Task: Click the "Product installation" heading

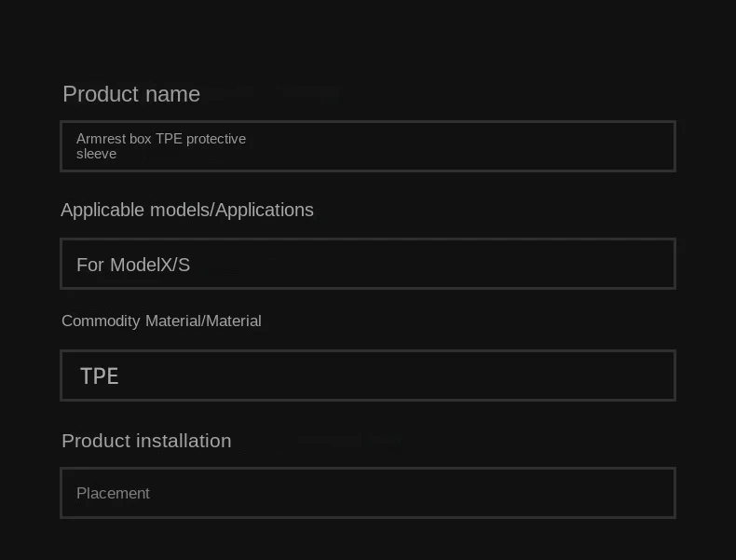Action: point(146,441)
